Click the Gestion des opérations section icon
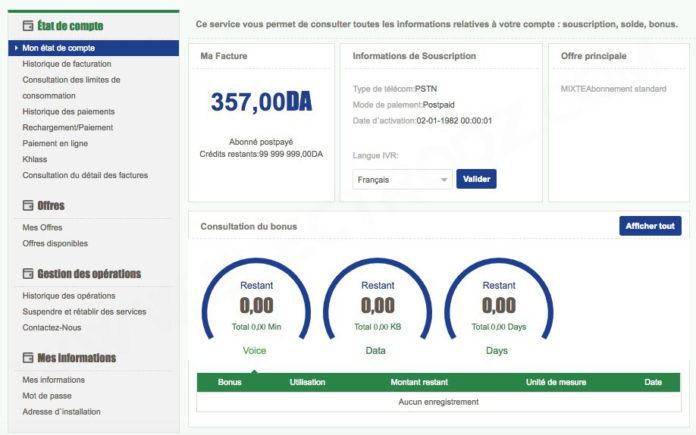This screenshot has height=435, width=696. 28,273
